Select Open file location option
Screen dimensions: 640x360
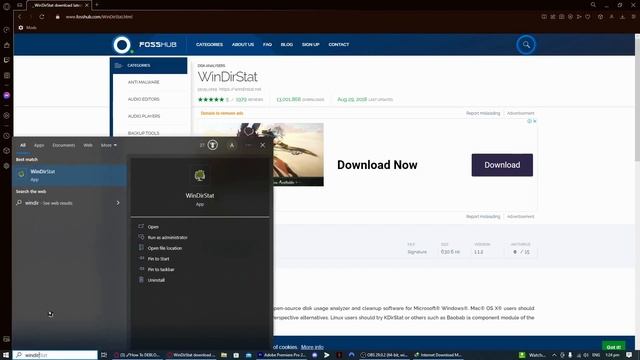[x=164, y=248]
